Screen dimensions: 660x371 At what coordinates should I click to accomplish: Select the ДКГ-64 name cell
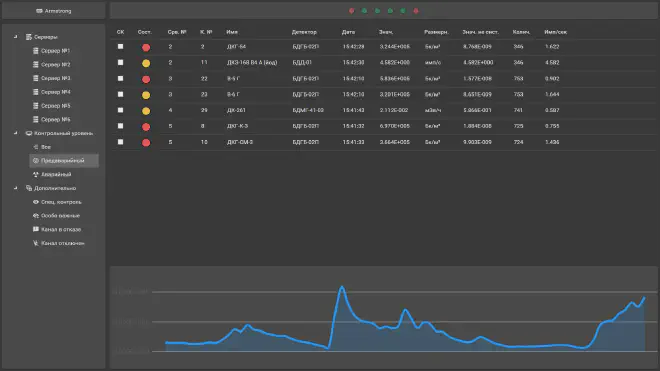tap(237, 47)
